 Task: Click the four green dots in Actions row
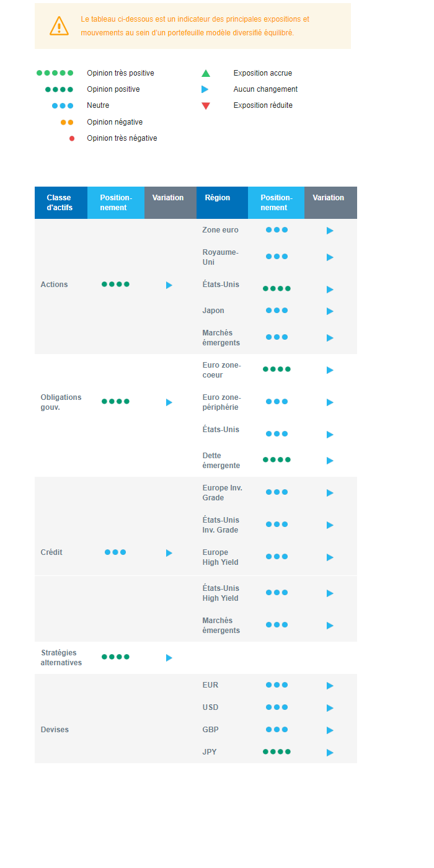click(115, 285)
